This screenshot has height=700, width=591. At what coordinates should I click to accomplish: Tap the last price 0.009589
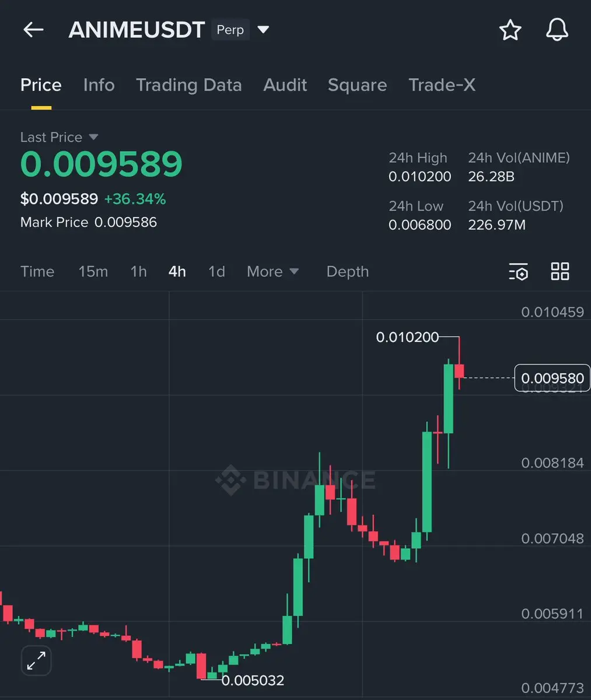[x=102, y=164]
